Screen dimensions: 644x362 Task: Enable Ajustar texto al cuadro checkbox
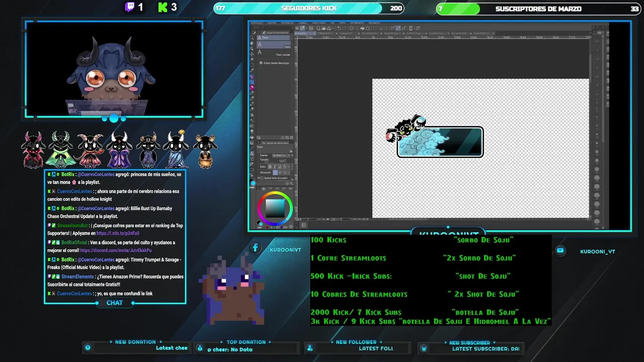[x=262, y=178]
